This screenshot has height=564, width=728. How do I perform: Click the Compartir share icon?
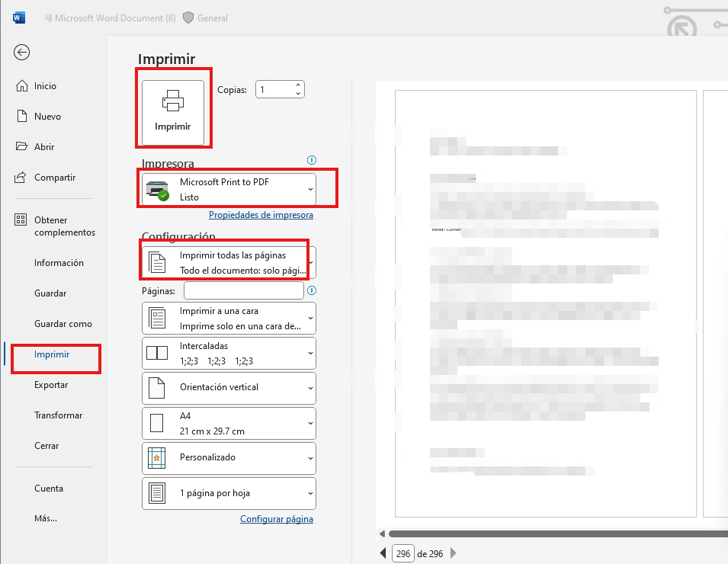pos(21,178)
